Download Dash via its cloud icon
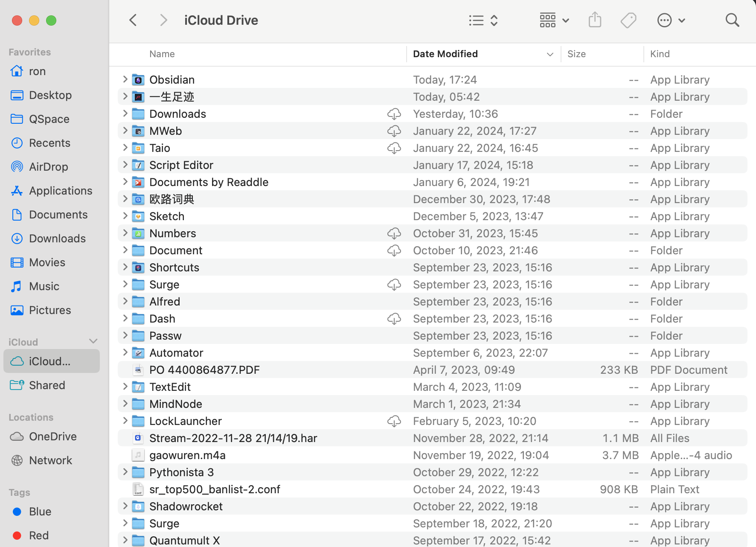Image resolution: width=756 pixels, height=547 pixels. [394, 319]
